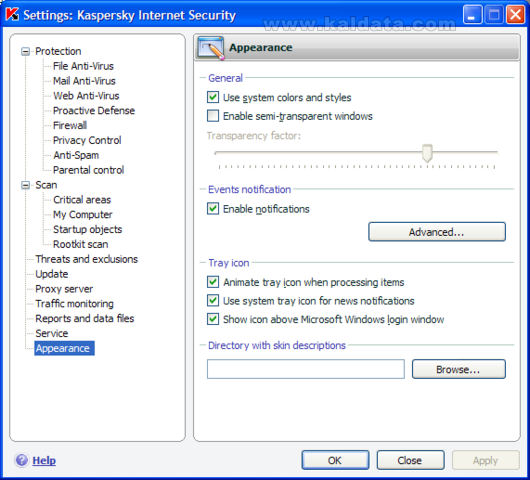The image size is (530, 480).
Task: Select Startup objects scan item
Action: (x=88, y=230)
